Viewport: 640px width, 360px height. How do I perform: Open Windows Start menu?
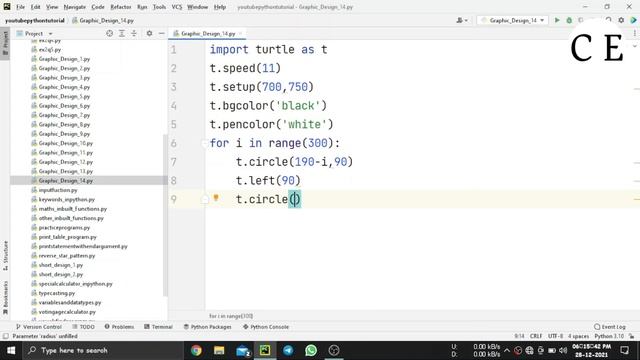(11, 350)
